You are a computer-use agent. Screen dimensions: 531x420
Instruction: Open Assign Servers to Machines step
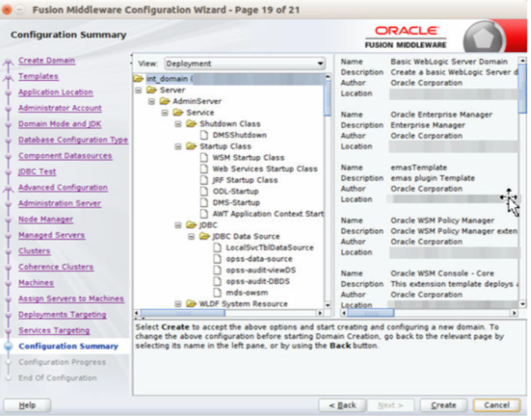click(71, 299)
